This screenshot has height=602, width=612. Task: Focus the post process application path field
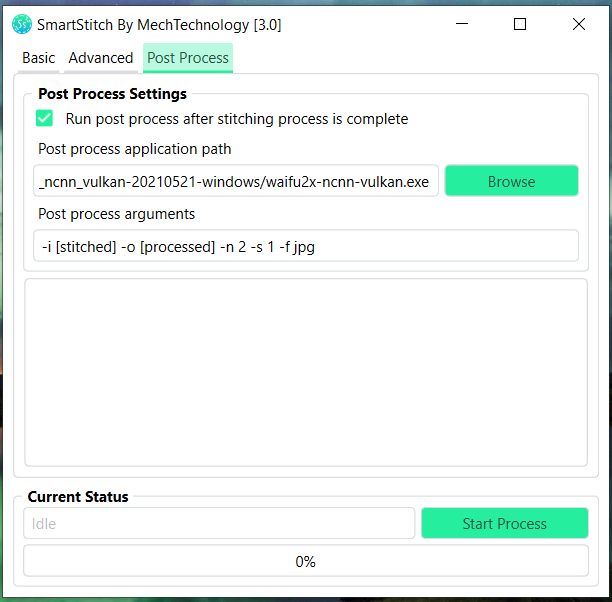pos(236,181)
